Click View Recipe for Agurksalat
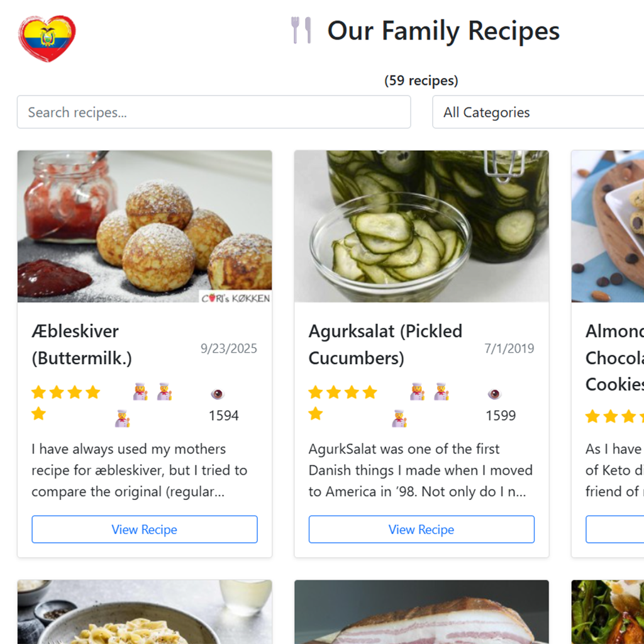The image size is (644, 644). coord(421,530)
